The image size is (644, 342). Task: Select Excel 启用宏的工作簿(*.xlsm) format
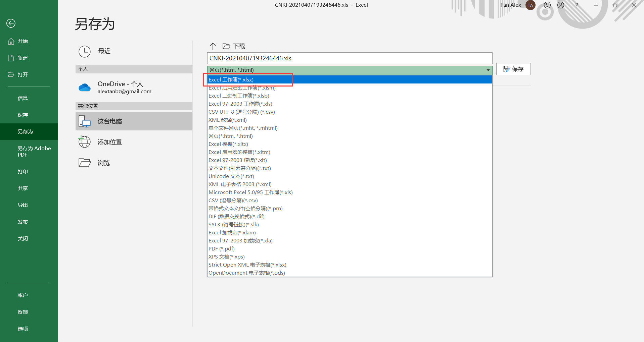pyautogui.click(x=350, y=88)
